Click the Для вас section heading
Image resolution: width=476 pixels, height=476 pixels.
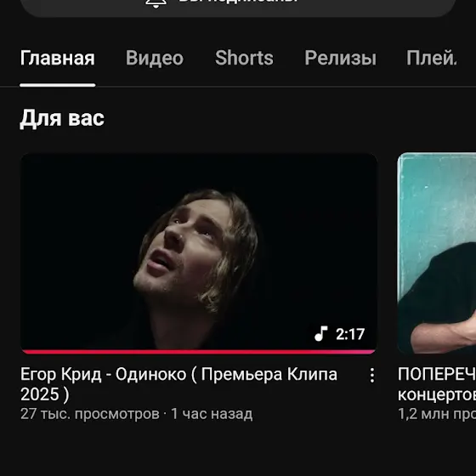pyautogui.click(x=62, y=118)
